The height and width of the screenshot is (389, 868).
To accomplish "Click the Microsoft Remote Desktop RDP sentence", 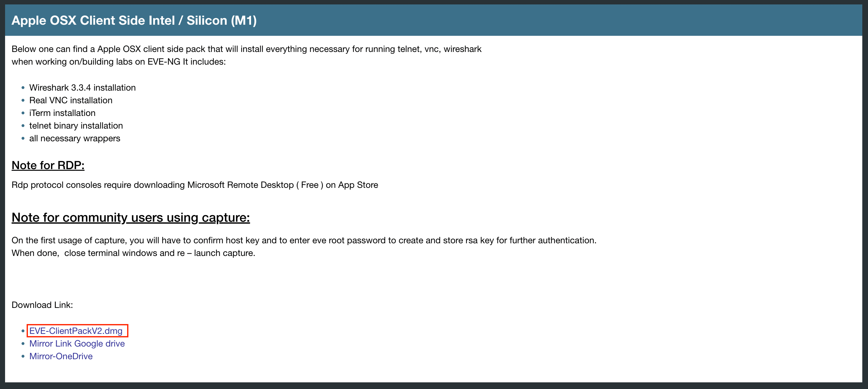I will (x=195, y=185).
